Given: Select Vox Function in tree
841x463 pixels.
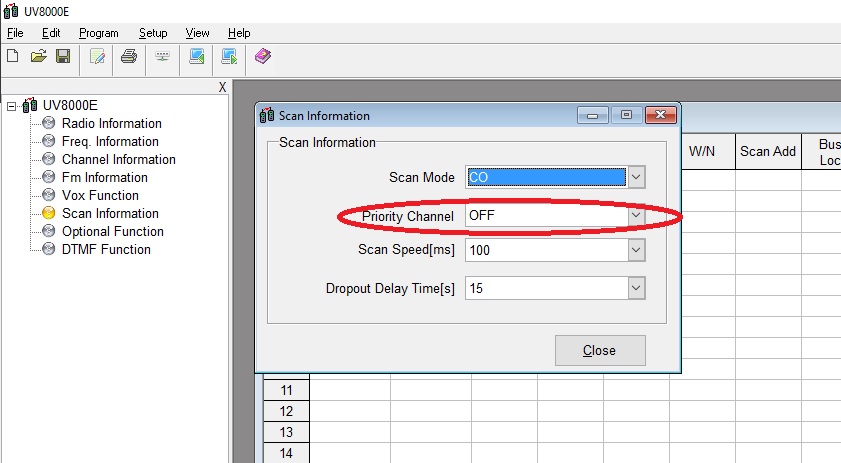Looking at the screenshot, I should tap(100, 195).
